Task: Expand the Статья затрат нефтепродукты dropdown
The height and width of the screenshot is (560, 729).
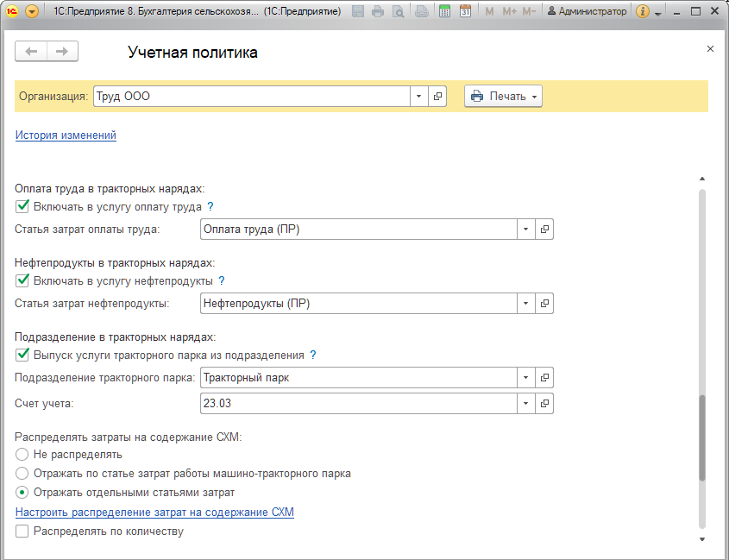Action: coord(525,303)
